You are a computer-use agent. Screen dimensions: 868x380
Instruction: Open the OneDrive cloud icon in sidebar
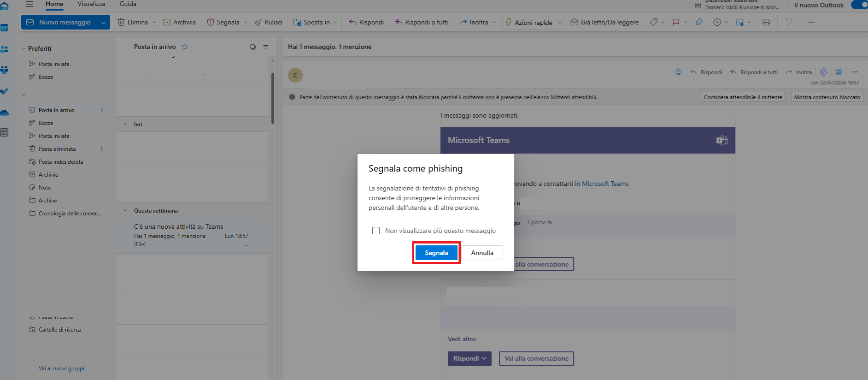pos(5,113)
